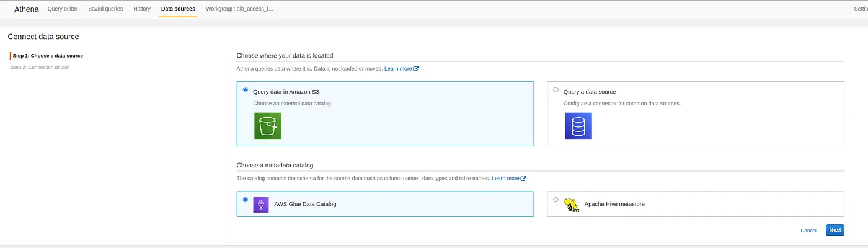
Task: Click external-link icon beside first Learn more
Action: coord(416,69)
